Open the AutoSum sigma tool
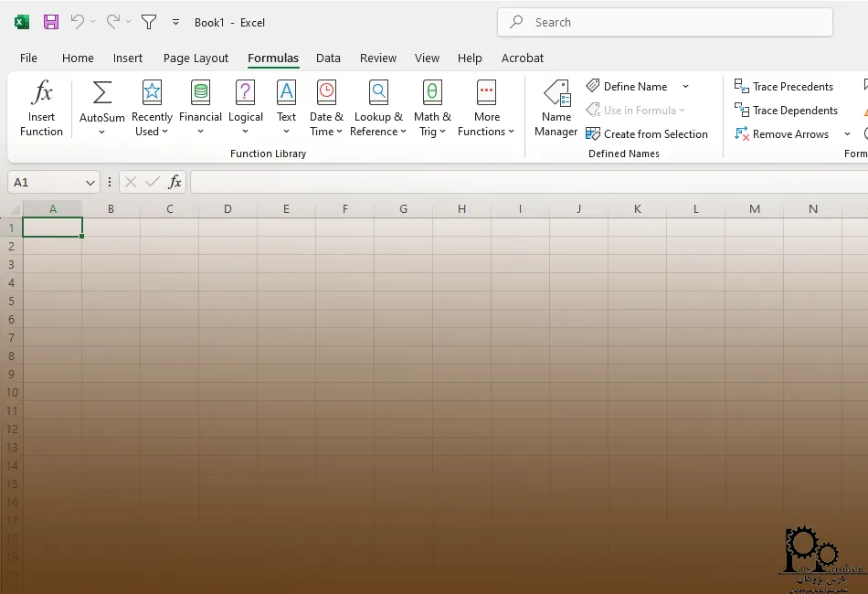The image size is (868, 594). (x=102, y=93)
